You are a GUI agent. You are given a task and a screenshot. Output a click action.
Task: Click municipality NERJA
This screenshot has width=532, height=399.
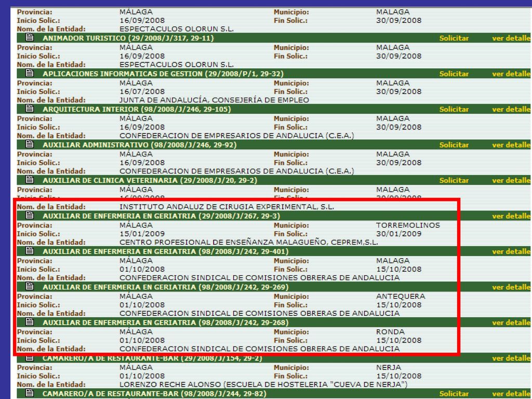[x=389, y=367]
